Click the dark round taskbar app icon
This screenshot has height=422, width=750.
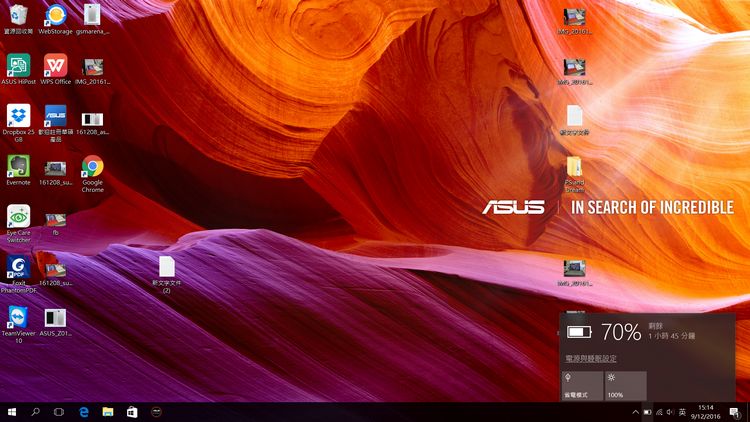click(156, 412)
